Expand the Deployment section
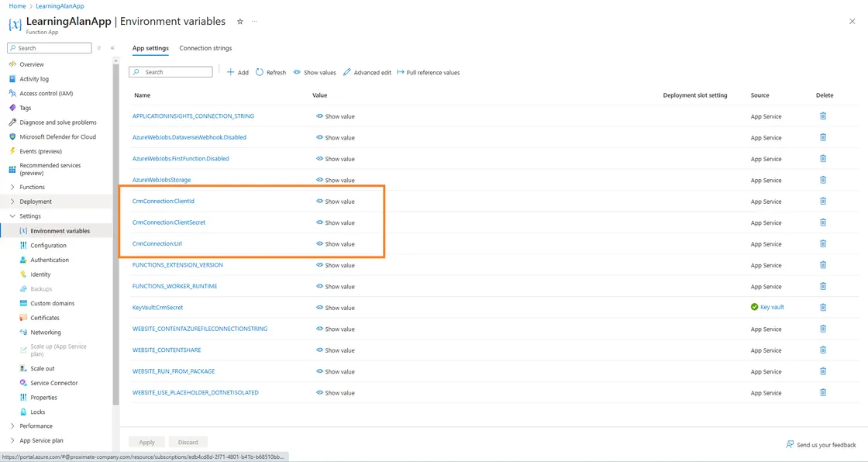This screenshot has height=462, width=868. [12, 202]
